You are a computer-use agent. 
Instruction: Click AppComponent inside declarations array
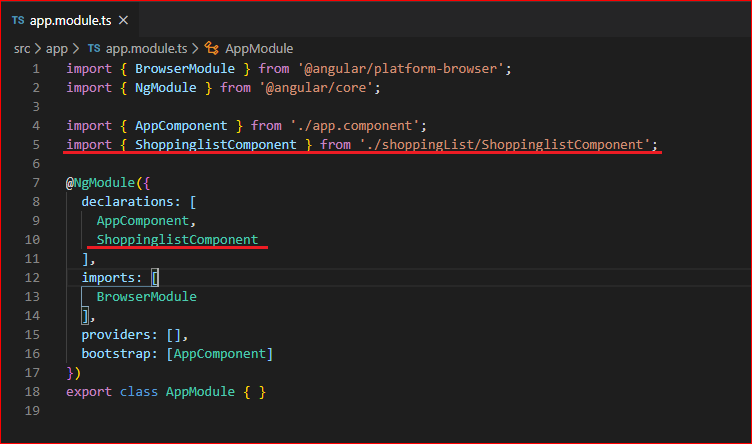pyautogui.click(x=143, y=221)
